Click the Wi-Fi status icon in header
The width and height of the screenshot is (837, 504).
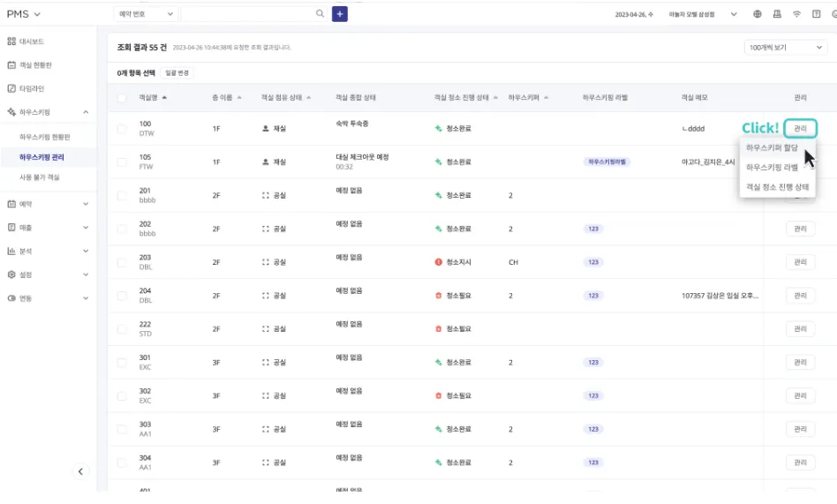796,14
